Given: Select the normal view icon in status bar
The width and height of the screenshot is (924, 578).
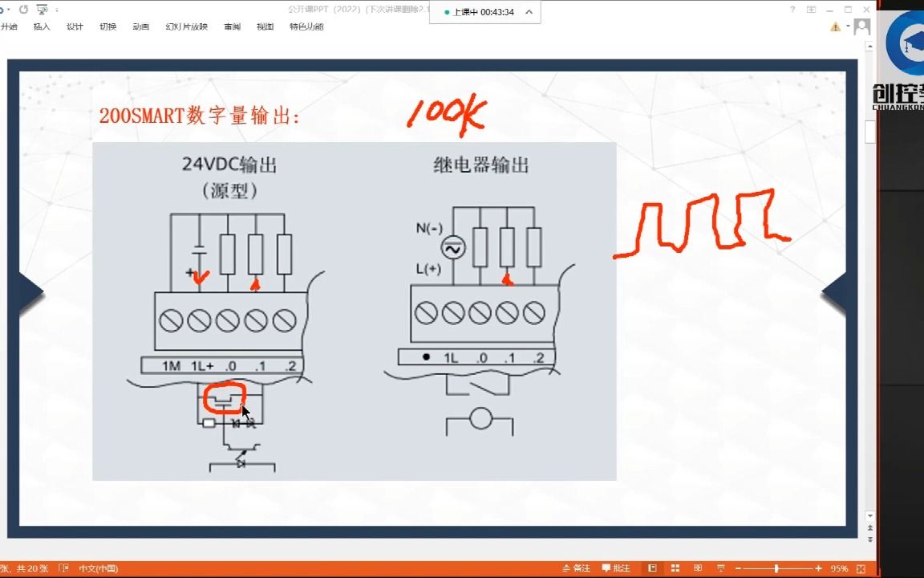Looking at the screenshot, I should (652, 568).
